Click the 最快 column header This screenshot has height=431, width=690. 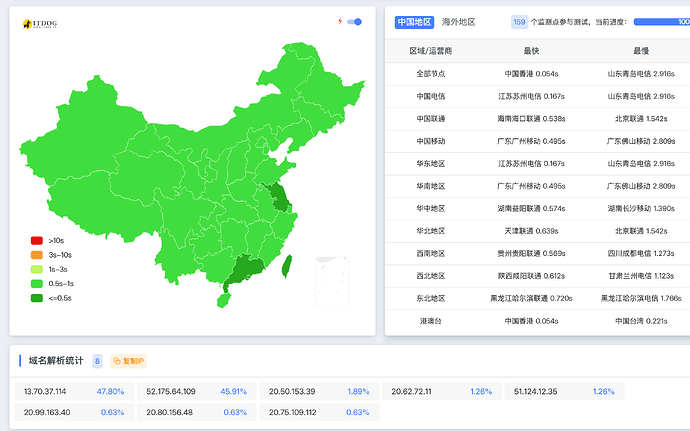point(531,50)
